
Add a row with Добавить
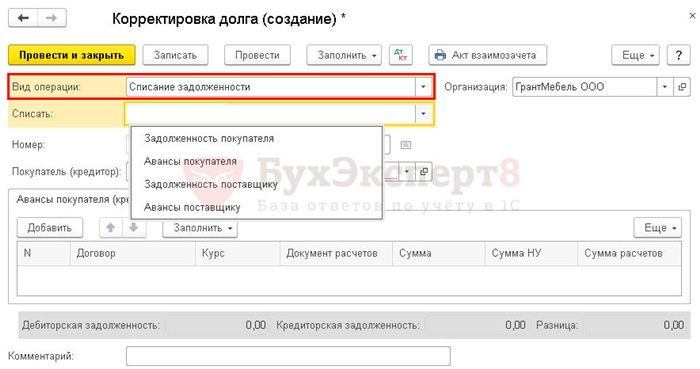[50, 228]
